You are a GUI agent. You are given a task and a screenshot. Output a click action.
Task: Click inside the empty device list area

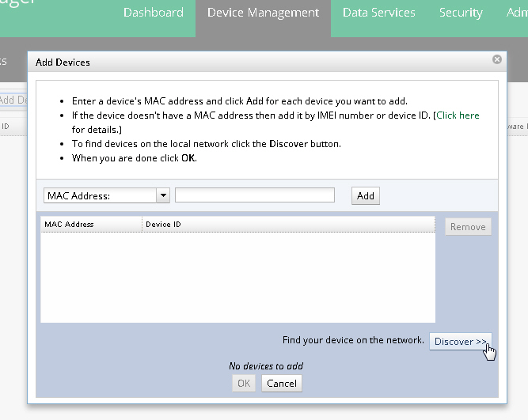(237, 277)
